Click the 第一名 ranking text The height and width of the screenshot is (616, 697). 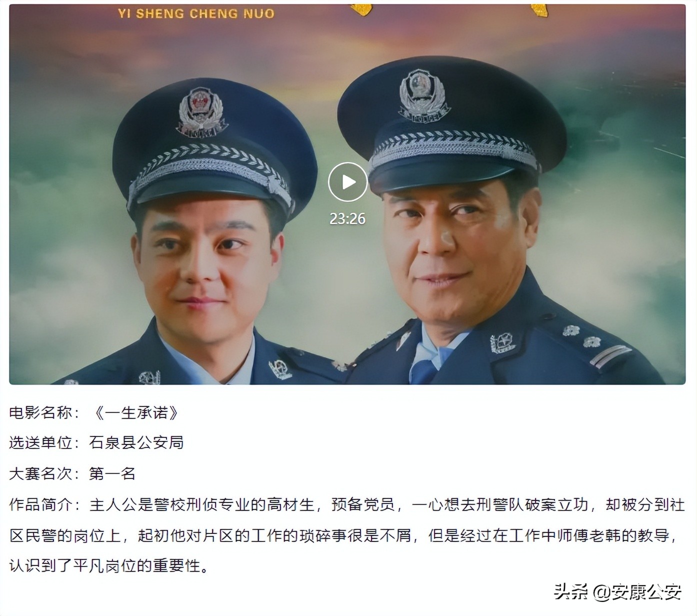112,473
